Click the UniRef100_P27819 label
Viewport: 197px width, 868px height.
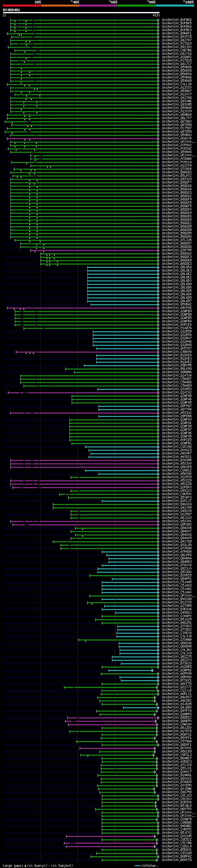pyautogui.click(x=176, y=43)
